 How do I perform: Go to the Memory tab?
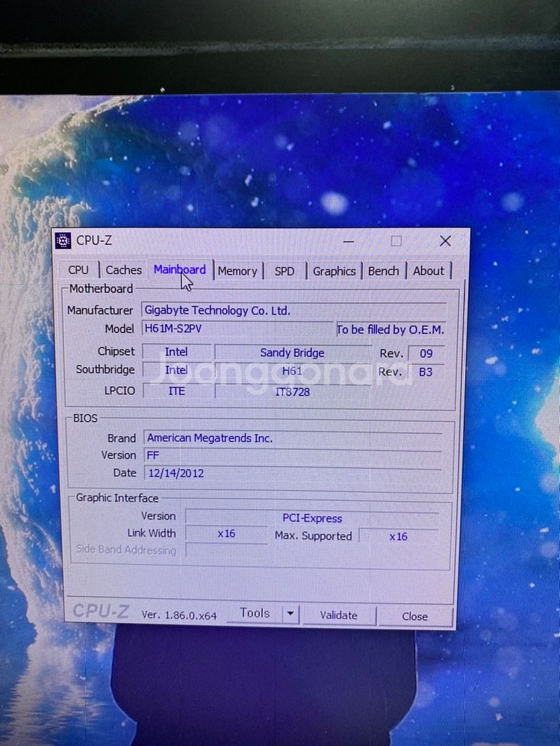pos(237,271)
